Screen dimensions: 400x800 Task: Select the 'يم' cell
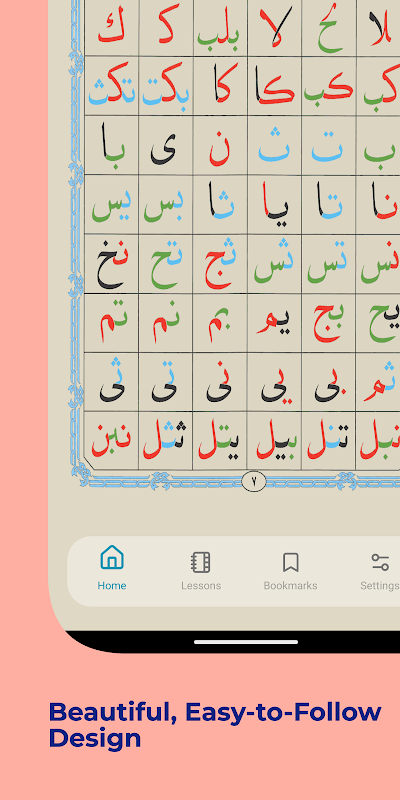[x=274, y=323]
